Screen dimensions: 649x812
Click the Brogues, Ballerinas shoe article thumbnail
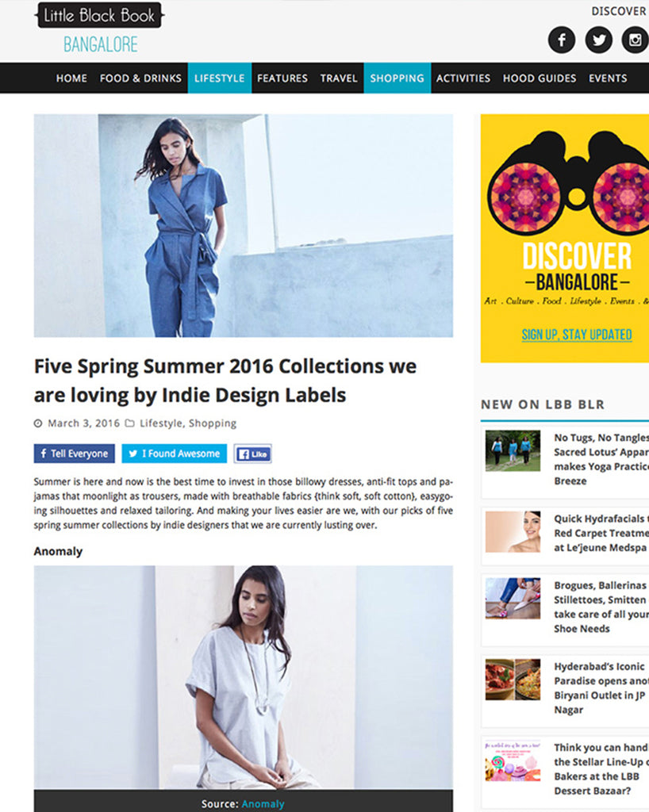click(513, 599)
